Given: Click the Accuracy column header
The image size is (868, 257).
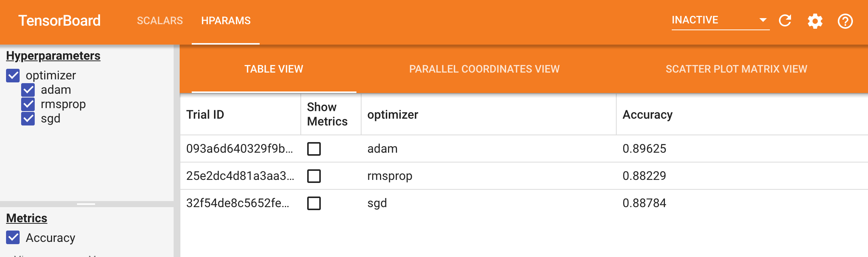Looking at the screenshot, I should click(647, 115).
